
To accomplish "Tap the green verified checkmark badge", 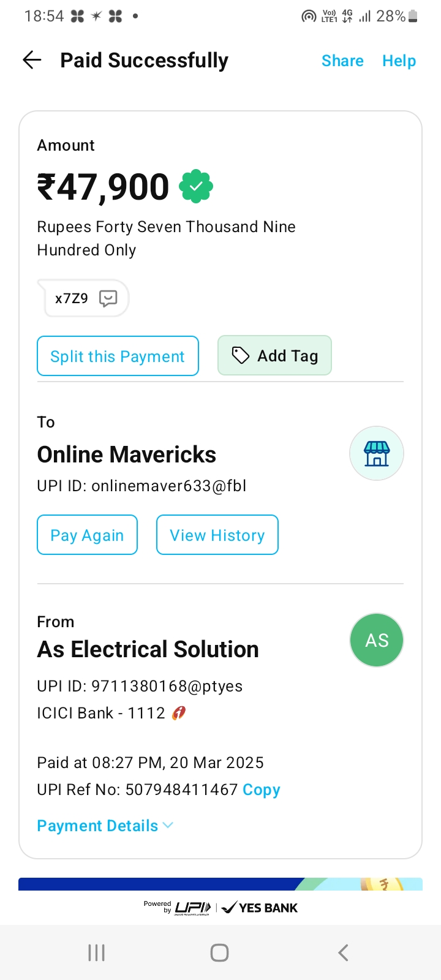I will pyautogui.click(x=196, y=187).
